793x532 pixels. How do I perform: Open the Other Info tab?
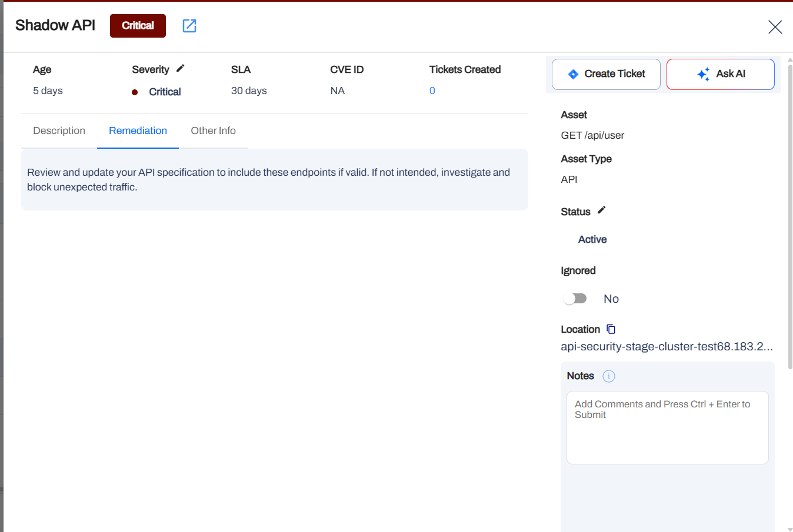tap(213, 131)
